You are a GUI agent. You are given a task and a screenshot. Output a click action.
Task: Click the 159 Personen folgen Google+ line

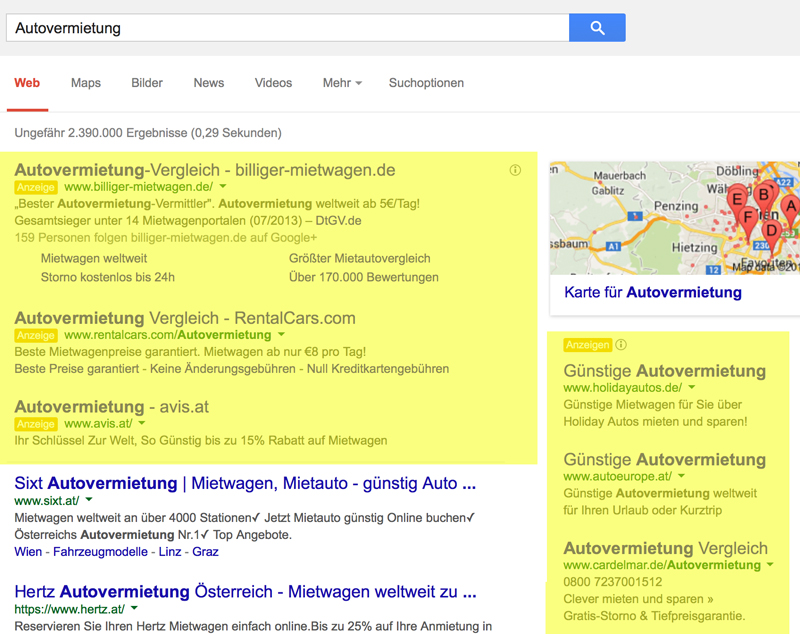166,238
